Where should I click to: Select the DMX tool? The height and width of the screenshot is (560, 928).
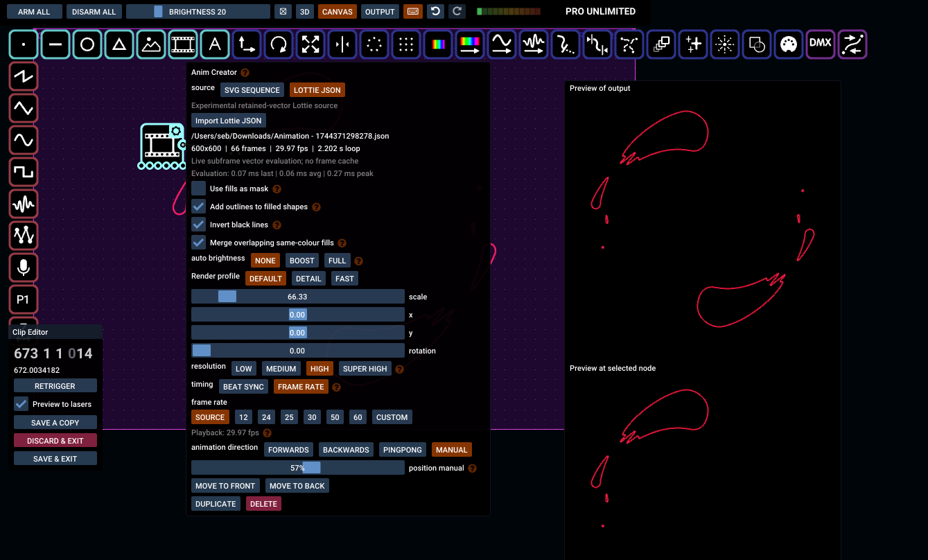(x=821, y=44)
